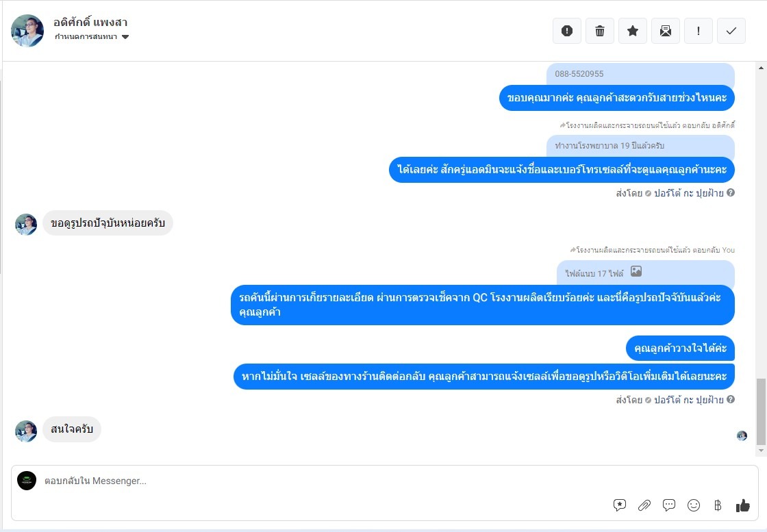Mark conversation as done with the checkmark

[x=731, y=31]
